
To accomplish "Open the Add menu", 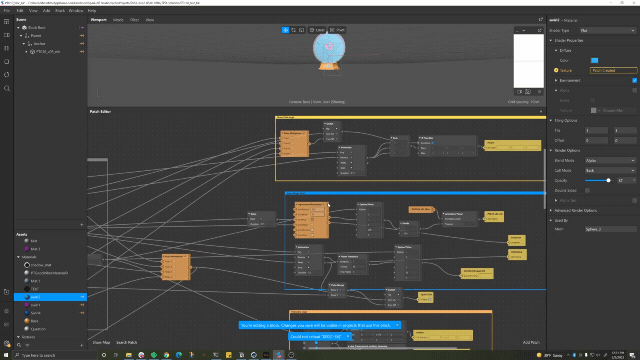I will [x=47, y=11].
